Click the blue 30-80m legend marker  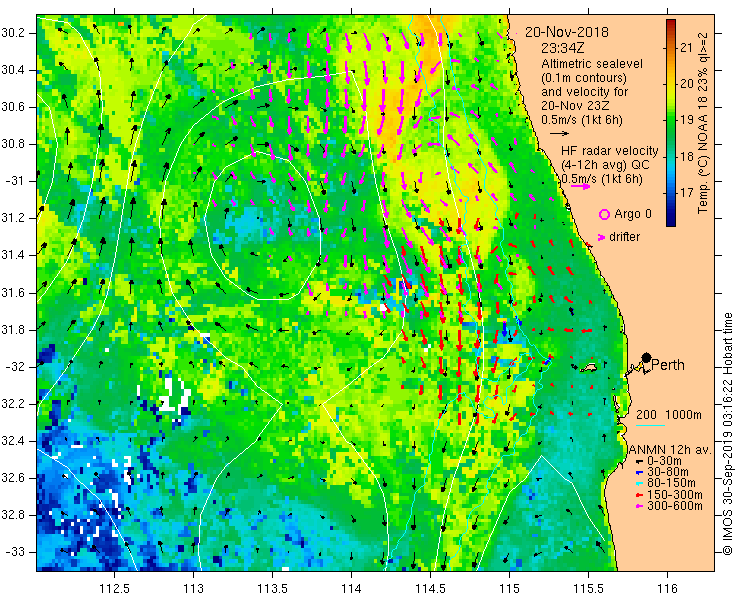pos(639,473)
